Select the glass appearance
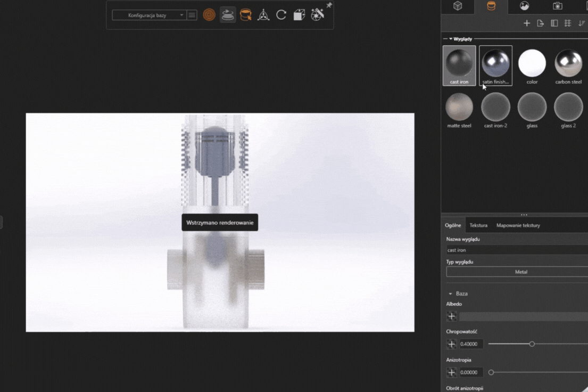The width and height of the screenshot is (588, 392). tap(532, 110)
